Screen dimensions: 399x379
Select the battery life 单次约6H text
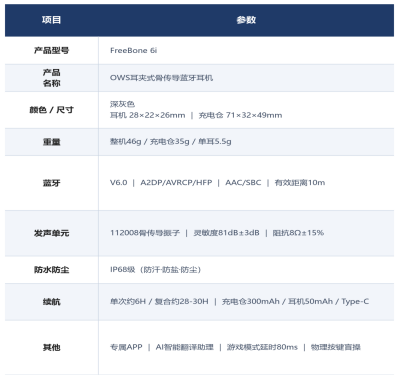coord(128,301)
